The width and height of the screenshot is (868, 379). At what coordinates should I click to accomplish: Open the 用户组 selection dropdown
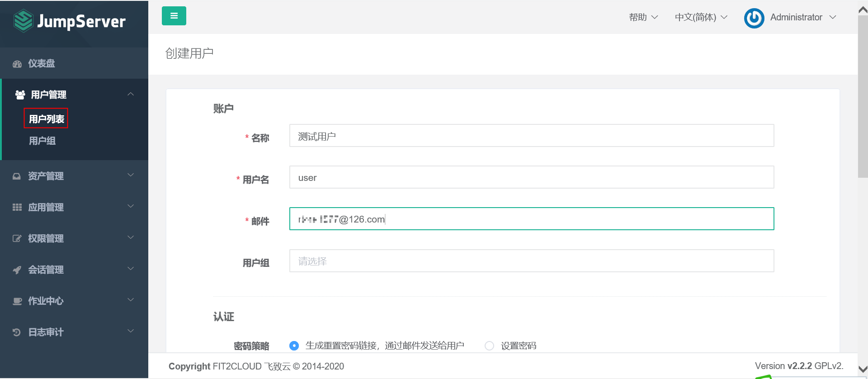(531, 261)
